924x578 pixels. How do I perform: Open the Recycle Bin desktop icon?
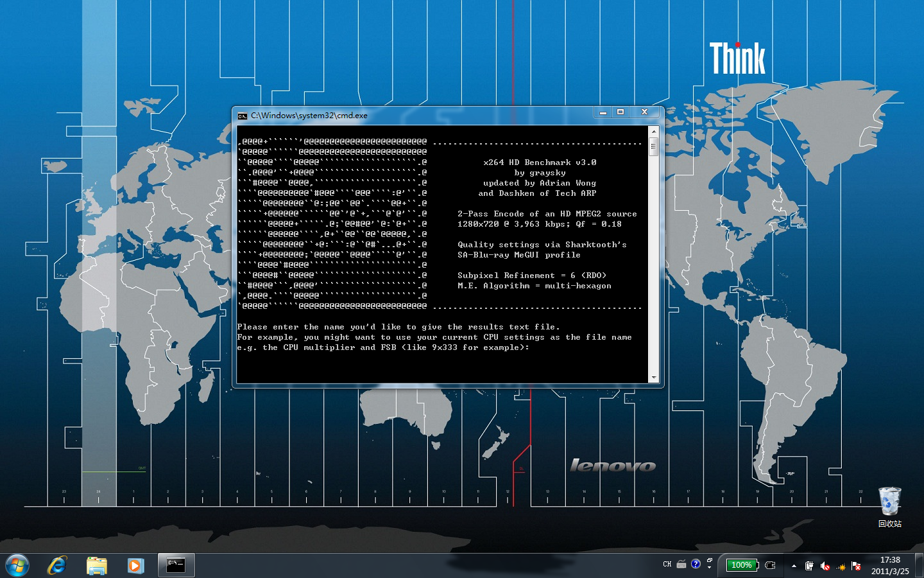pos(890,507)
